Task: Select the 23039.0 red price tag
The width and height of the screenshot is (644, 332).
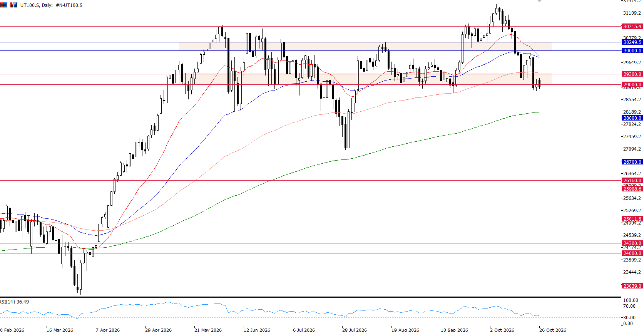Action: [632, 286]
